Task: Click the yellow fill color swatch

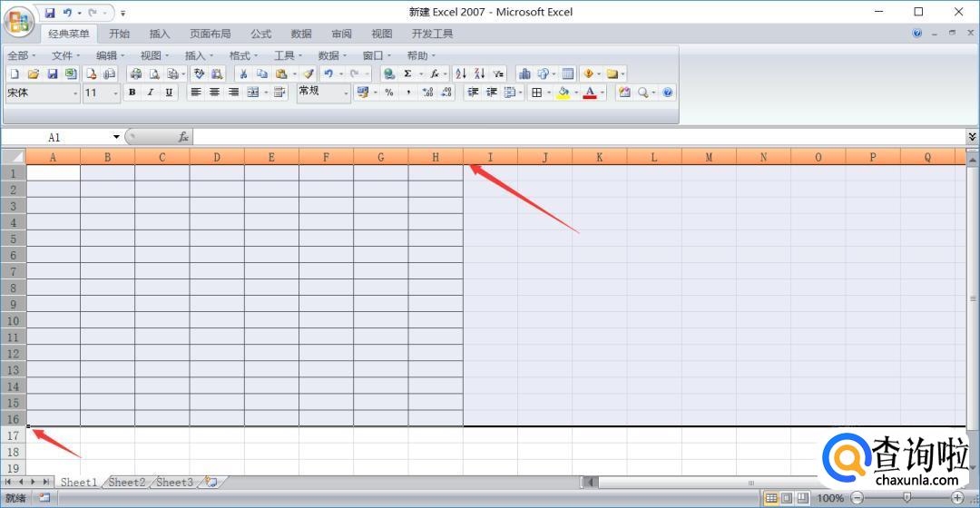Action: click(x=563, y=93)
